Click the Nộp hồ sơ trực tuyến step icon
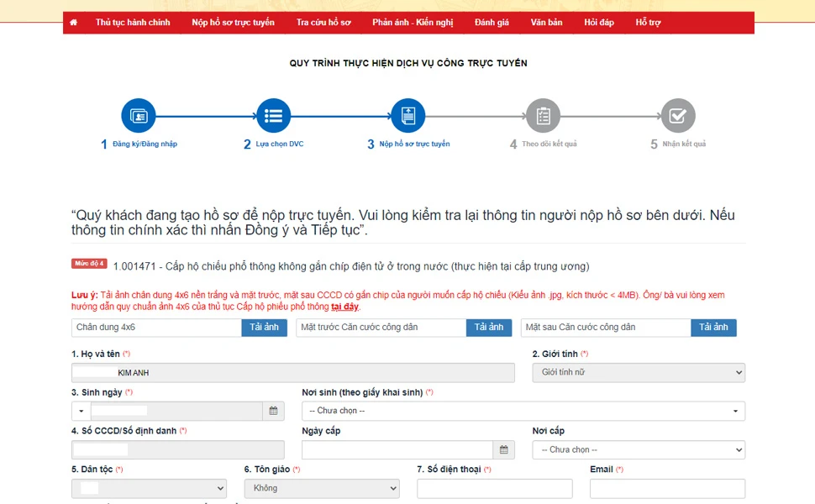The image size is (815, 504). pos(408,116)
